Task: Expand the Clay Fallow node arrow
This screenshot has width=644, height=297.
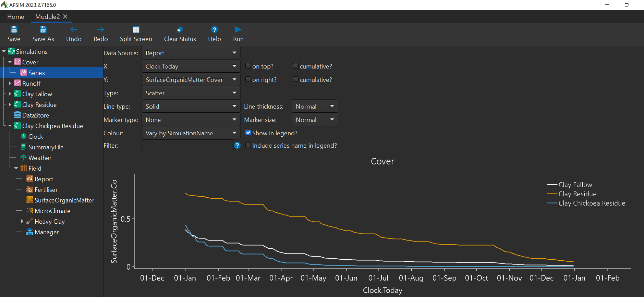Action: (10, 94)
